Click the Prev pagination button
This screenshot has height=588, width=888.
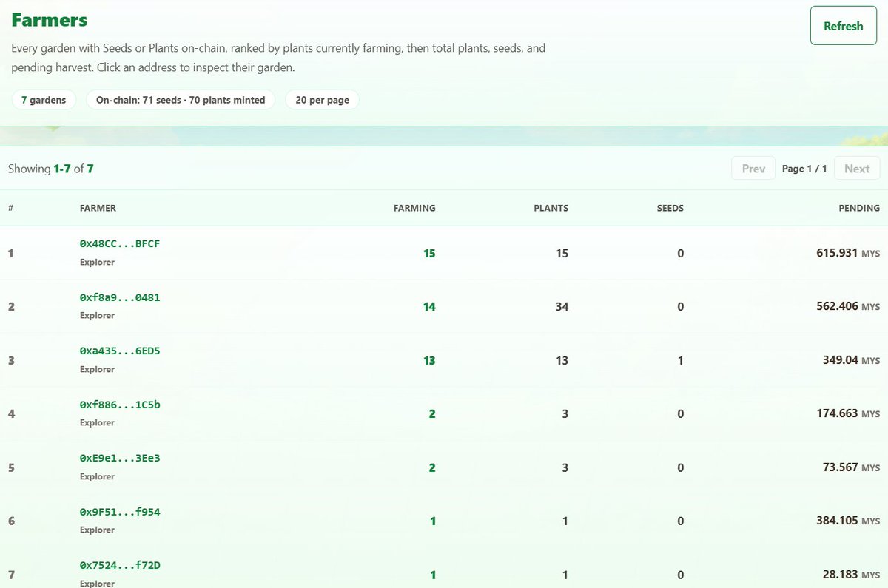click(x=753, y=169)
